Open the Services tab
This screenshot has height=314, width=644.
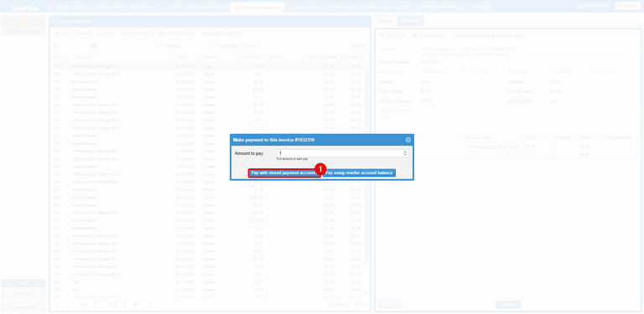click(x=340, y=7)
